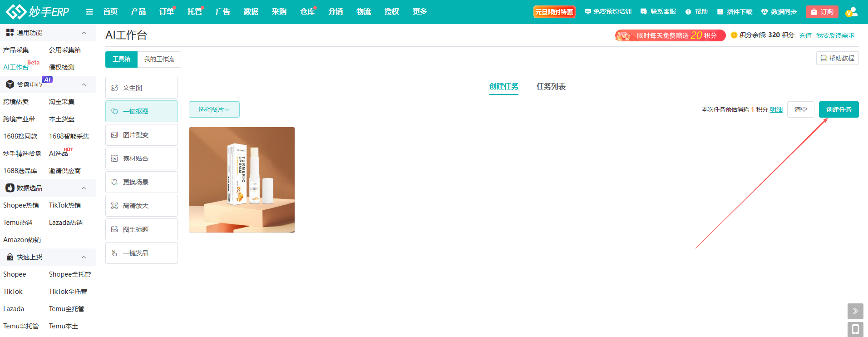Image resolution: width=868 pixels, height=337 pixels.
Task: Click the 创建任务 button
Action: [x=839, y=109]
